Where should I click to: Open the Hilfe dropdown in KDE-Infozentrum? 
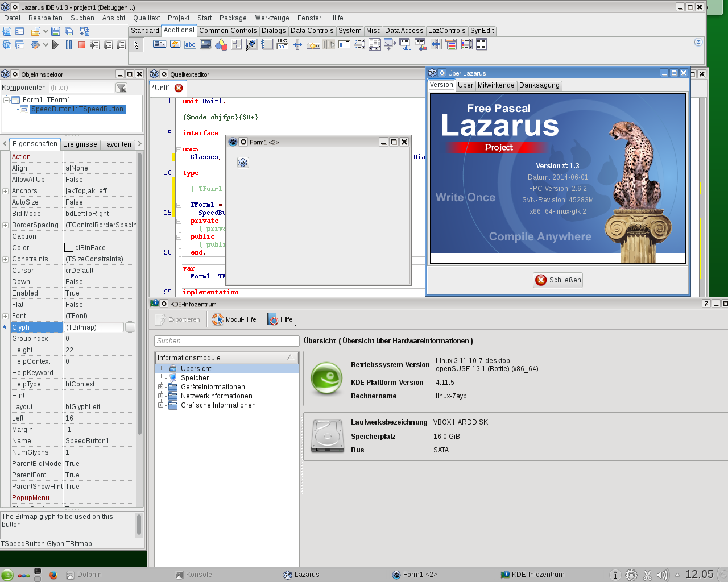282,319
